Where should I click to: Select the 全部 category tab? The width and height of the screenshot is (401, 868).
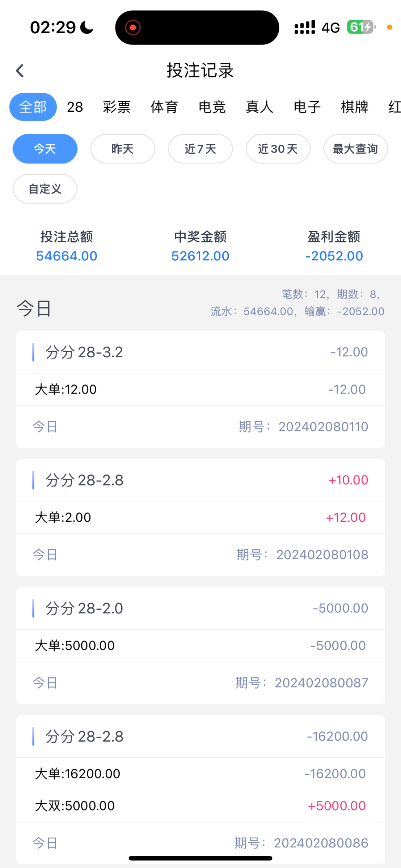tap(33, 107)
